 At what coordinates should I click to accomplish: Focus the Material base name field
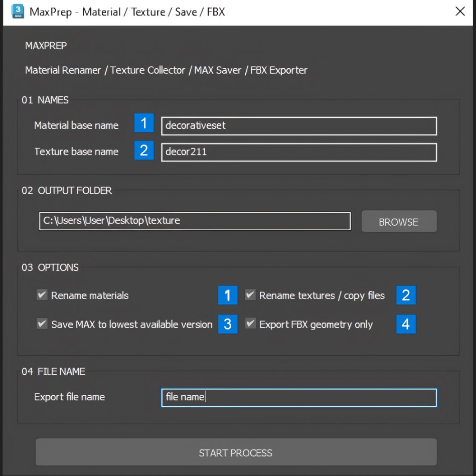point(299,126)
